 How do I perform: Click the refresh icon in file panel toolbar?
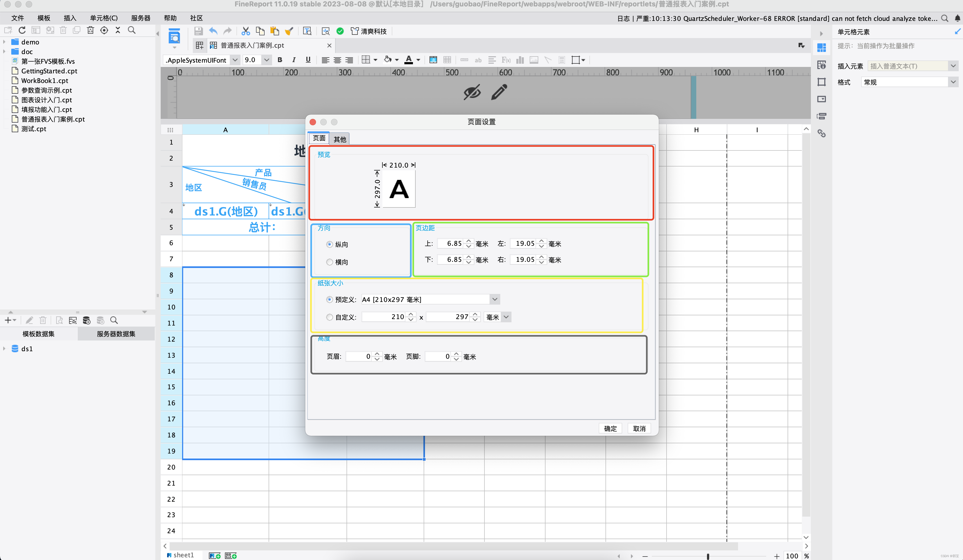point(22,30)
